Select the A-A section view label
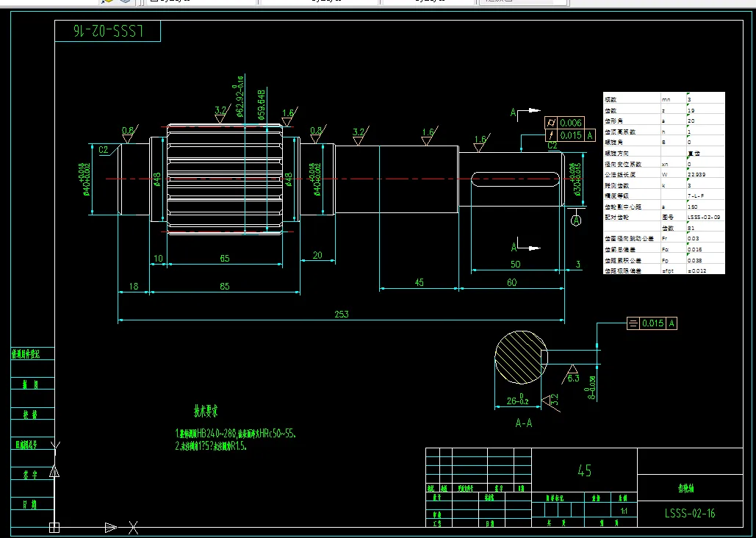The height and width of the screenshot is (538, 756). point(523,423)
